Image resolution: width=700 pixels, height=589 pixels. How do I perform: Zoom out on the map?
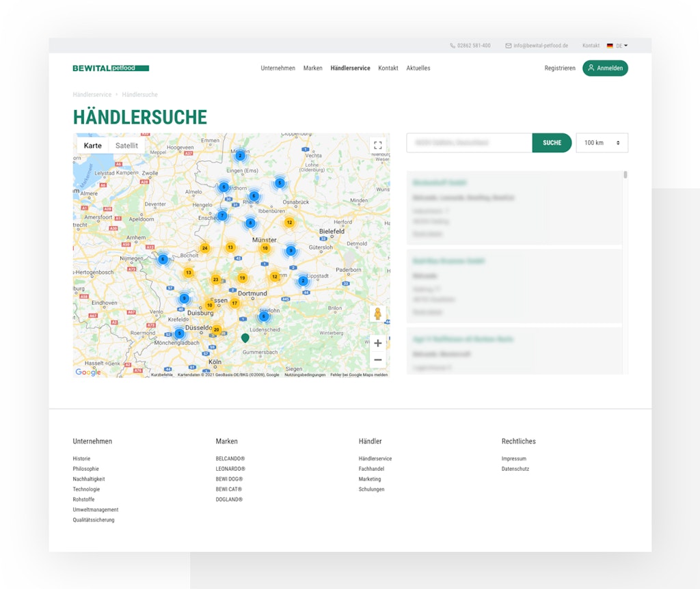point(377,359)
